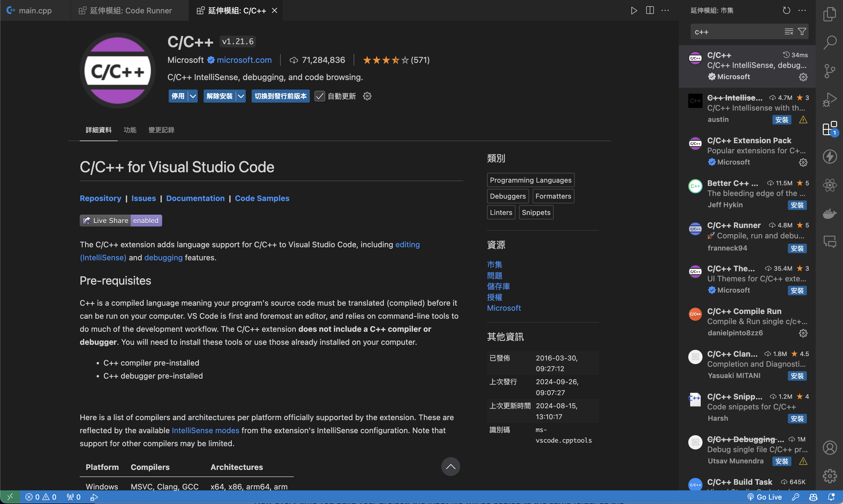Open the Thunder Client lightning icon
This screenshot has width=843, height=504.
pyautogui.click(x=829, y=157)
